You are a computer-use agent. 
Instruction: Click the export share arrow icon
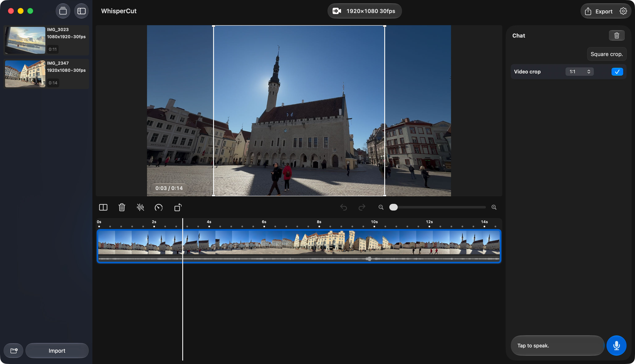click(x=588, y=11)
